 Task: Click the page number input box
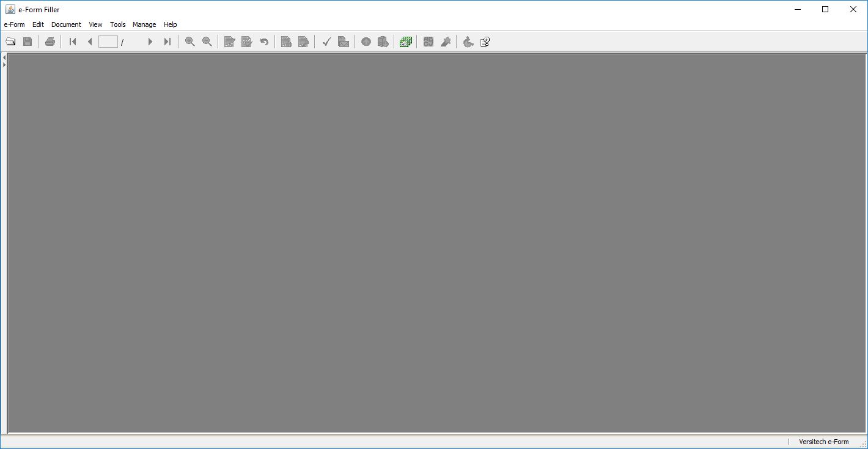pos(108,42)
